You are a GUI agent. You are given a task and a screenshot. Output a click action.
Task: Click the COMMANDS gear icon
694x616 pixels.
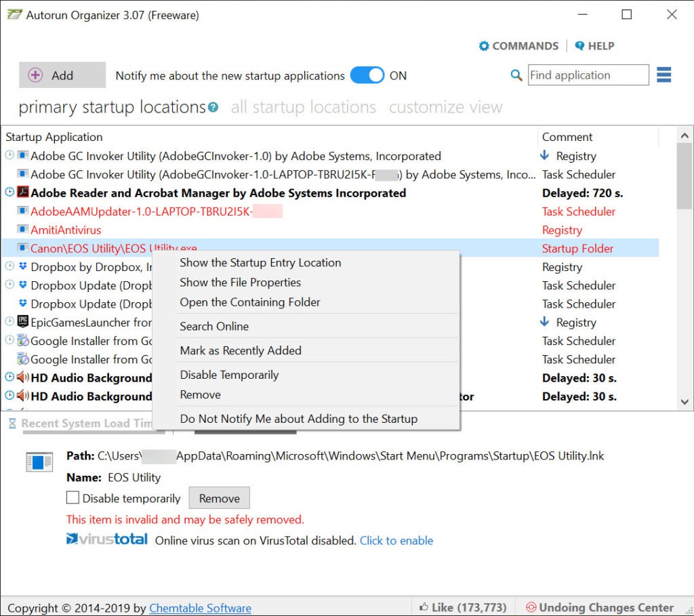[484, 46]
